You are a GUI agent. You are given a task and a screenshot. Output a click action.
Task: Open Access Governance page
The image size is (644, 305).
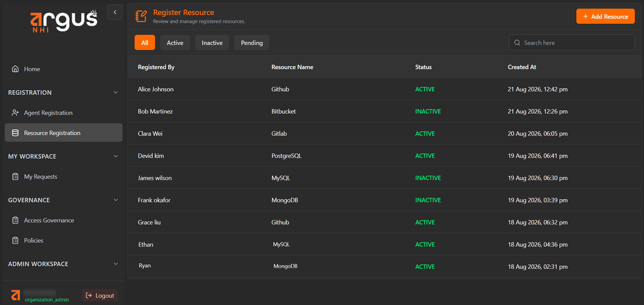[64, 220]
